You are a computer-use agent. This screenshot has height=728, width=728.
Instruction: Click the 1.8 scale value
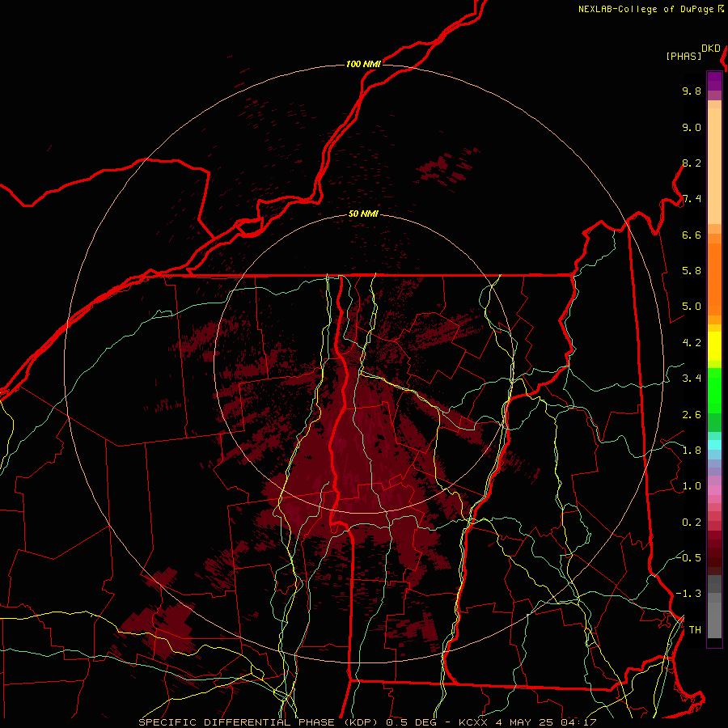tap(692, 451)
